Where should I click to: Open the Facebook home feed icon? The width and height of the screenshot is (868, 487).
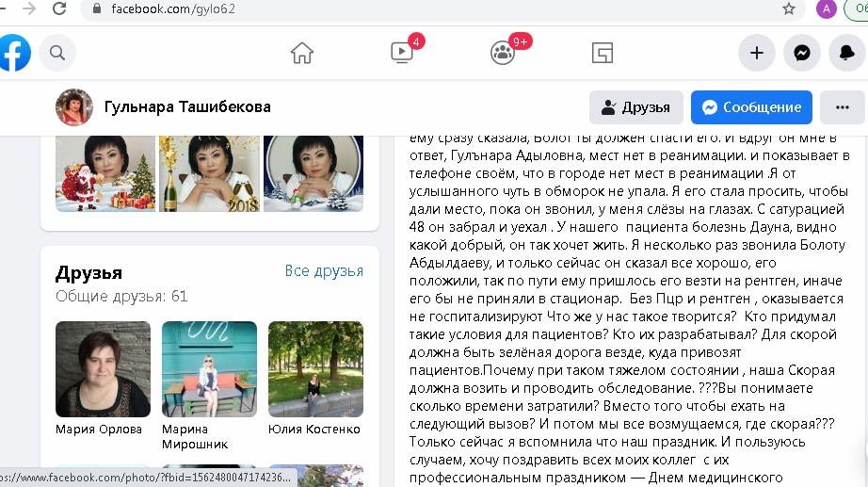point(301,53)
